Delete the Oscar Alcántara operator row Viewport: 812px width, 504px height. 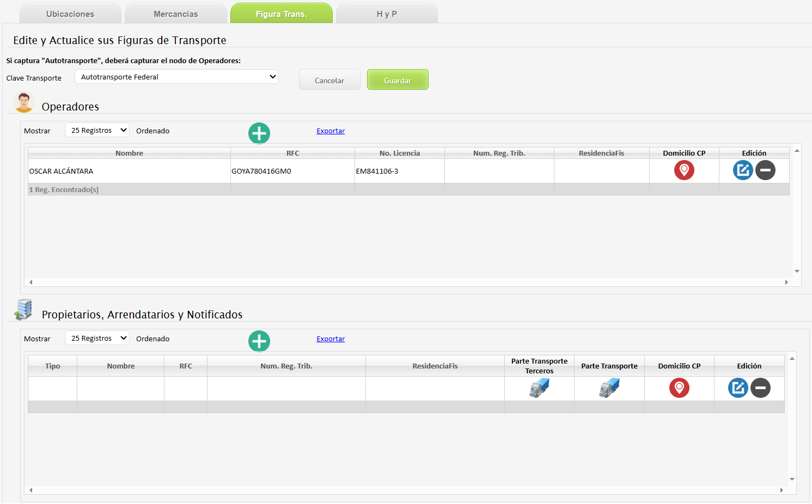click(765, 170)
